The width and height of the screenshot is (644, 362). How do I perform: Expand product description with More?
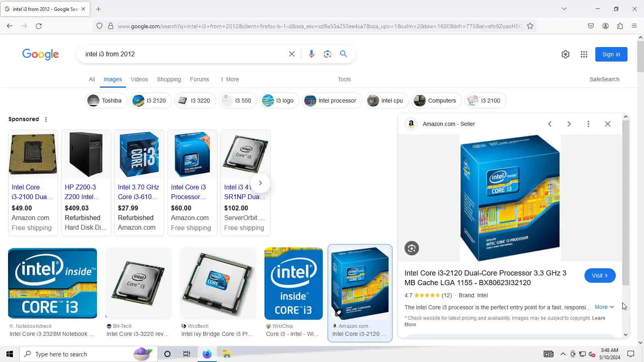click(x=604, y=307)
